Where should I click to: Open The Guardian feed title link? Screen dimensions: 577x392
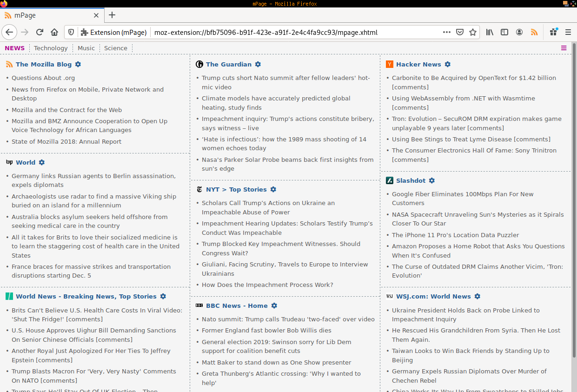[229, 64]
